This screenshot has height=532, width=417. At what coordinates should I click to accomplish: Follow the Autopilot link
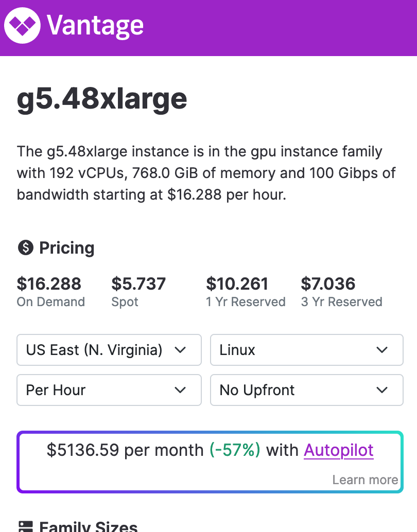point(339,450)
